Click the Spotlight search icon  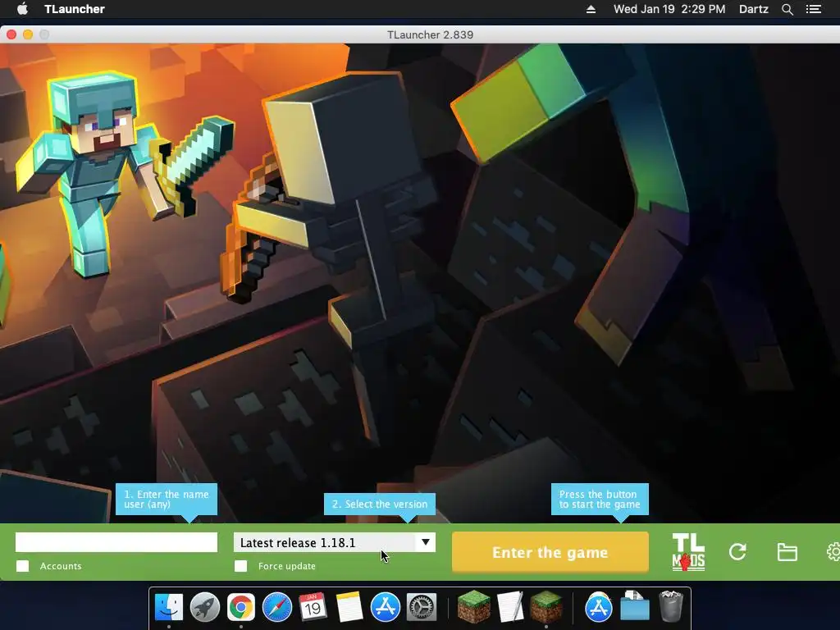point(787,9)
